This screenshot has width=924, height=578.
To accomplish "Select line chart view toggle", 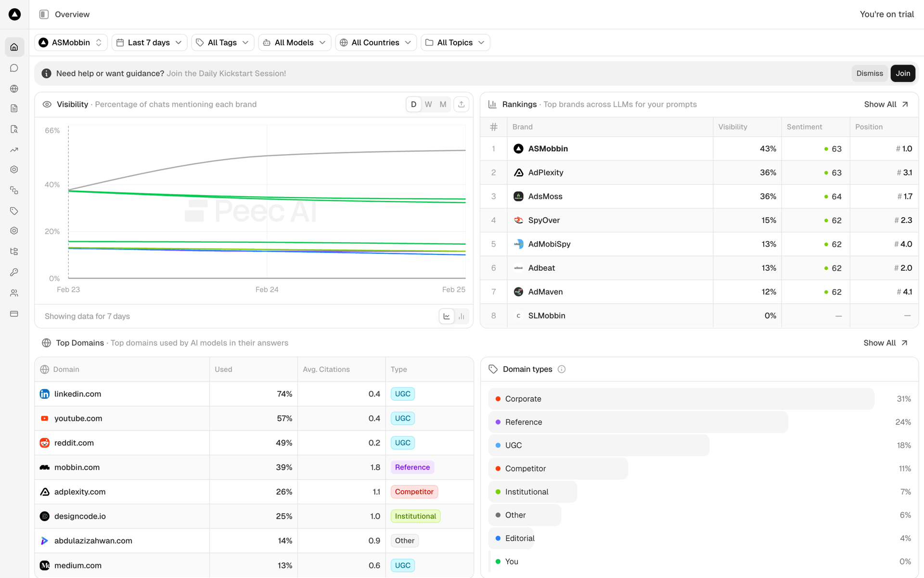I will click(447, 316).
